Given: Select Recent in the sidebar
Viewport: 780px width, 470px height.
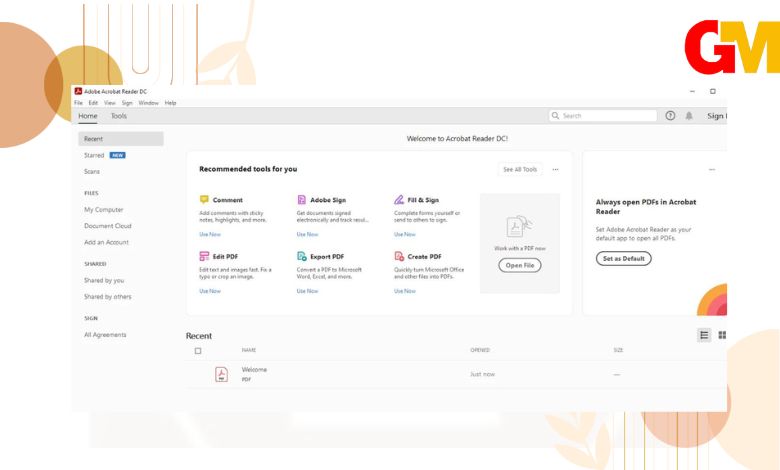Looking at the screenshot, I should [x=121, y=139].
